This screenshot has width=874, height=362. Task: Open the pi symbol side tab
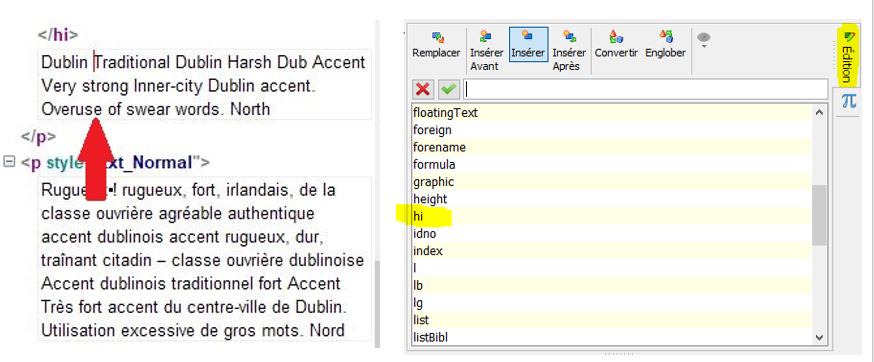tap(848, 101)
